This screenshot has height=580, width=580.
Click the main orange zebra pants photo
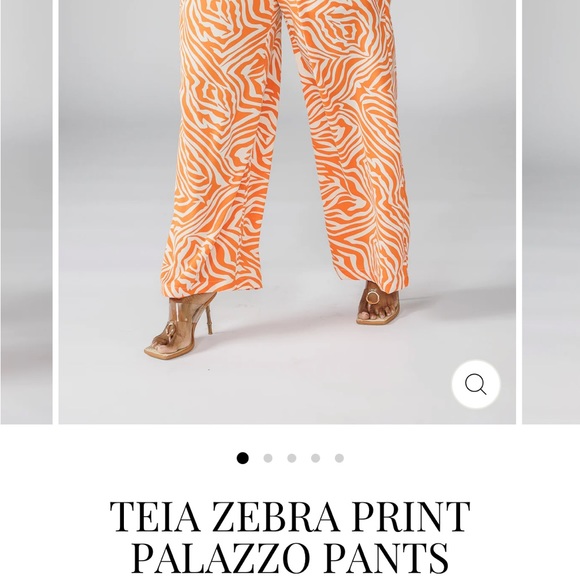(x=287, y=212)
